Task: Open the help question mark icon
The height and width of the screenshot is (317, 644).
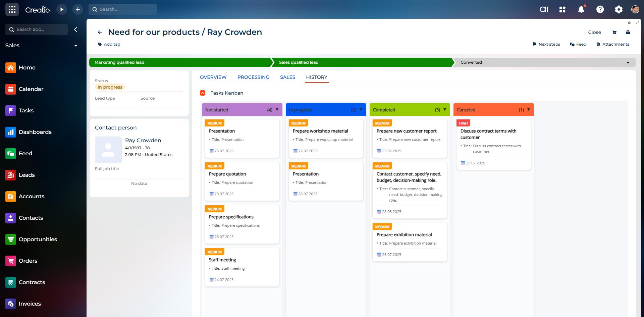Action: point(600,9)
